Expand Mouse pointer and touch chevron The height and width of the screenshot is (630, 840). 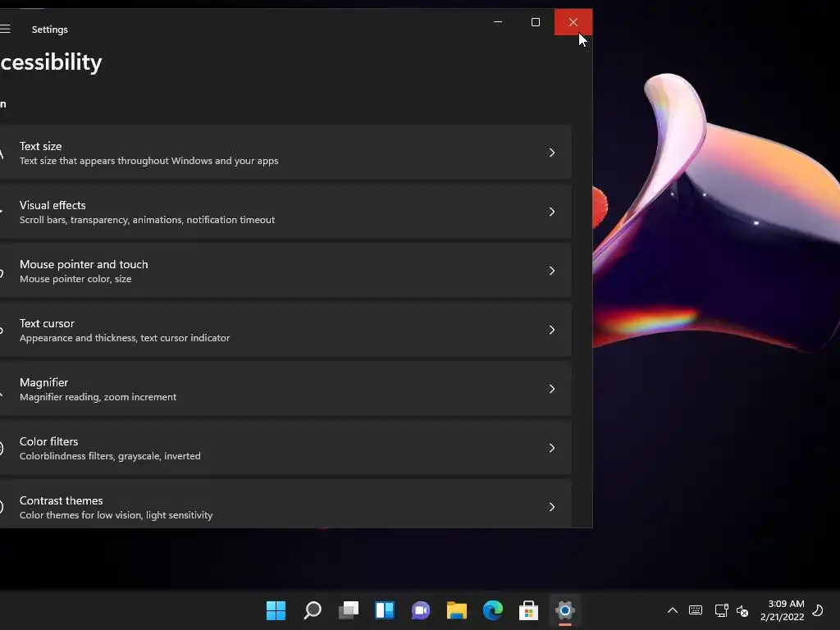click(552, 271)
